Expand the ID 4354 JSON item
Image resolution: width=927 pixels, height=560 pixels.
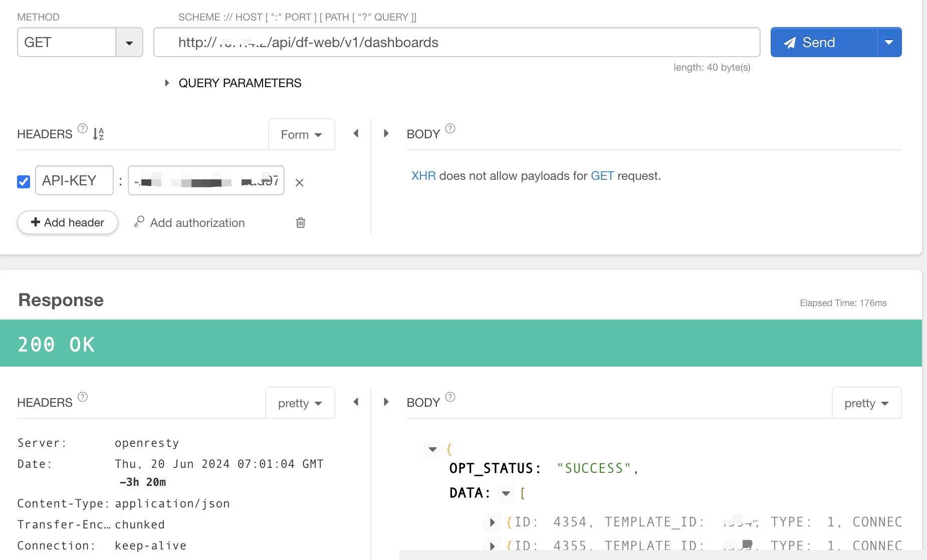click(492, 522)
